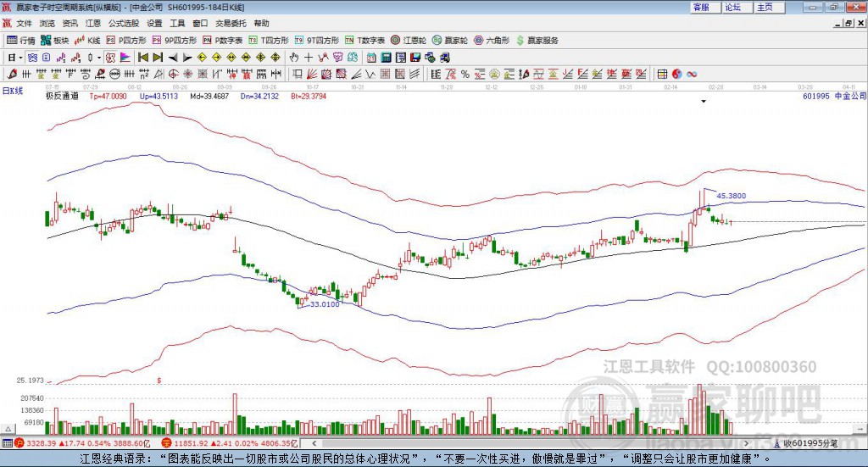The image size is (868, 467).
Task: Click the black right arrow icon
Action: 187,58
